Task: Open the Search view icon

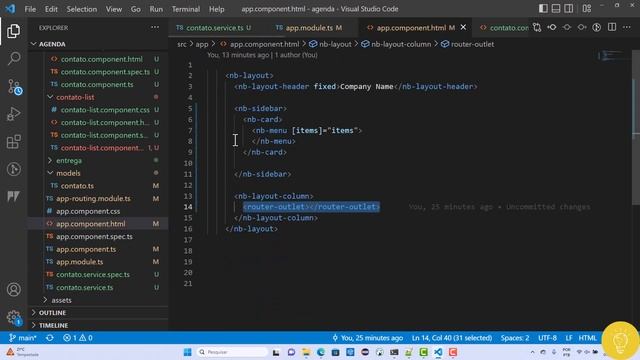Action: click(13, 58)
